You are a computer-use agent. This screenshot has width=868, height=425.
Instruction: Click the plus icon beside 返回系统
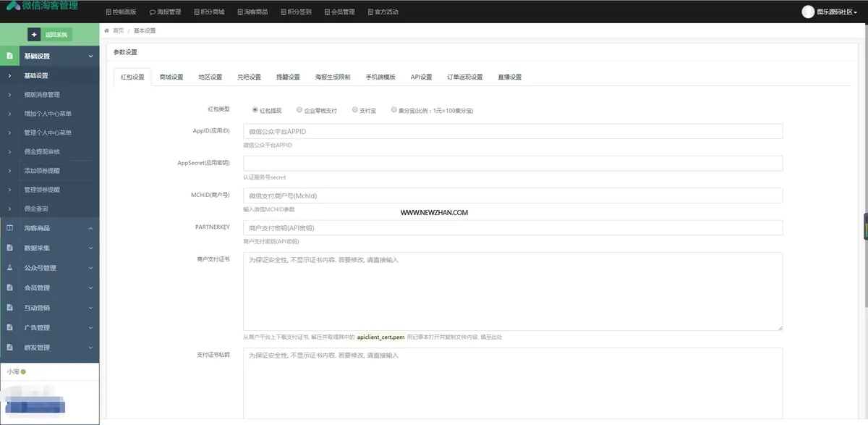pyautogui.click(x=34, y=35)
